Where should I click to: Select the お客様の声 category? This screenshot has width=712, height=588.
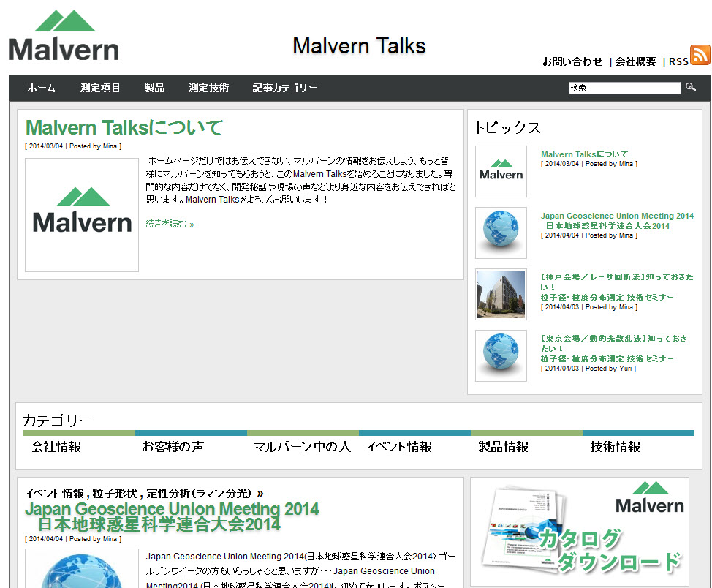click(173, 447)
